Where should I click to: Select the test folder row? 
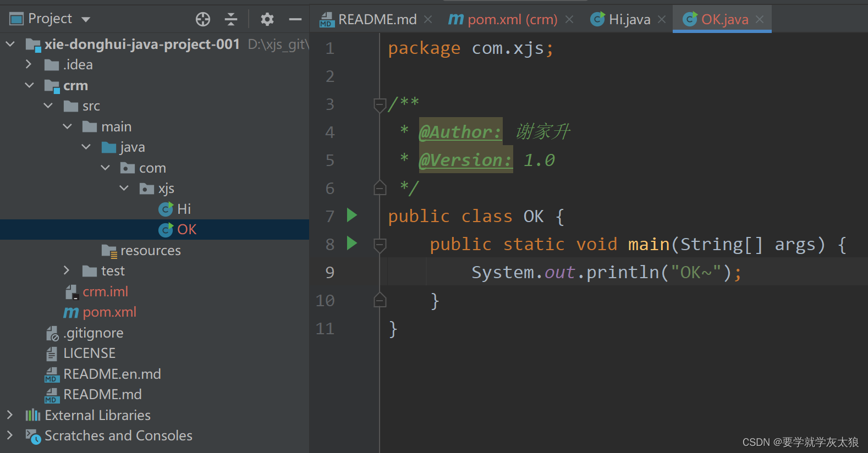click(x=155, y=270)
